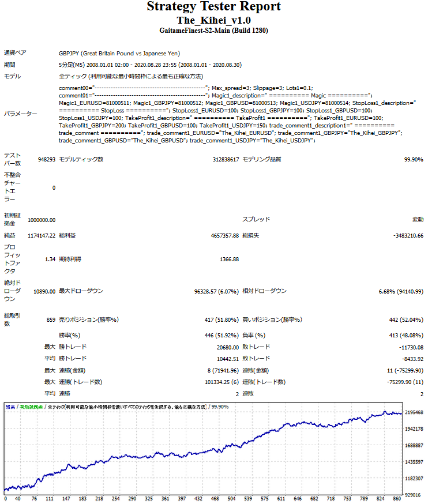Click the 期間 row label
Viewport: 443px width, 504px height.
(x=10, y=65)
